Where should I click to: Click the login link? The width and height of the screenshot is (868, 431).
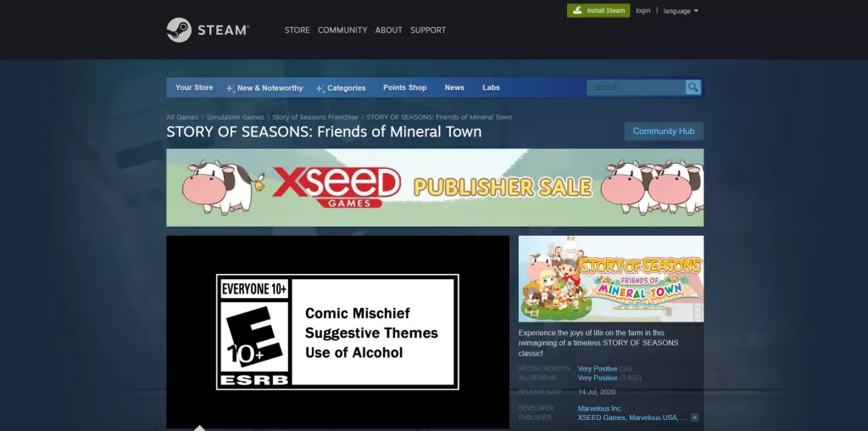643,10
